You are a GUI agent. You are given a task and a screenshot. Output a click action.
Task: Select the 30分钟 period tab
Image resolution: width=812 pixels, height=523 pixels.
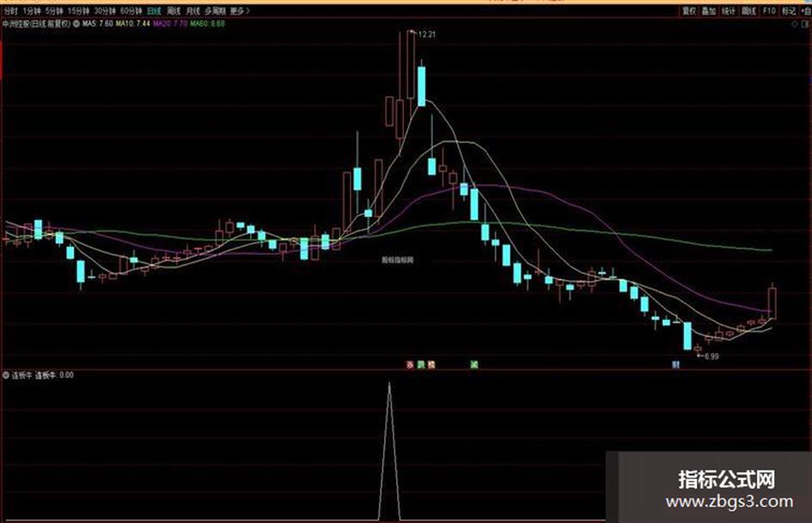click(x=105, y=11)
